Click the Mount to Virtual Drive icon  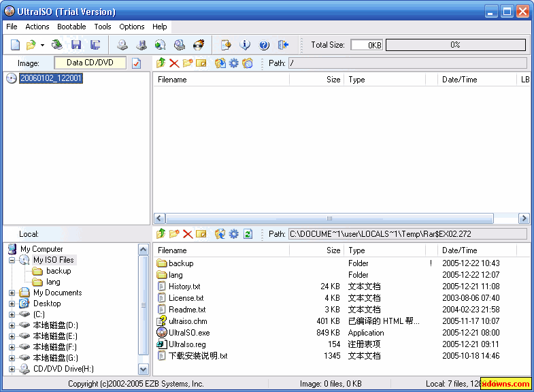(180, 45)
